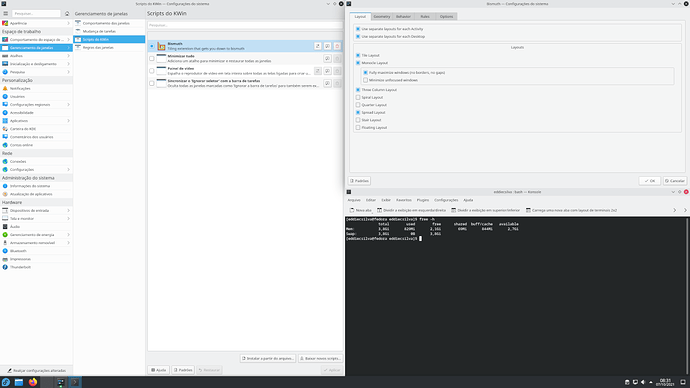This screenshot has width=690, height=388.
Task: Click OK in Bismuth settings dialog
Action: click(650, 181)
